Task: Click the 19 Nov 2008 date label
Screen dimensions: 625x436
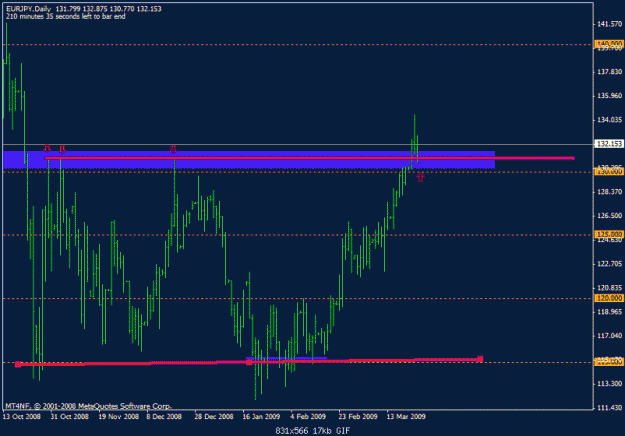Action: 118,416
